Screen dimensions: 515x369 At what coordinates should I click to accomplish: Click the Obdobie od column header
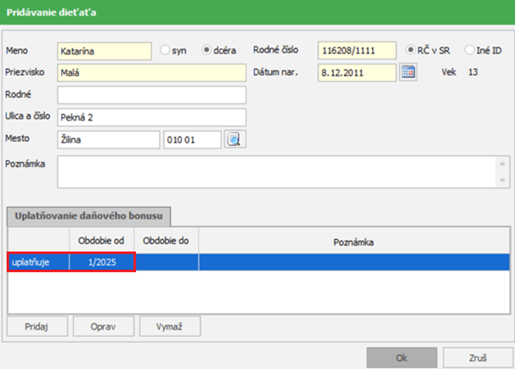click(x=101, y=240)
